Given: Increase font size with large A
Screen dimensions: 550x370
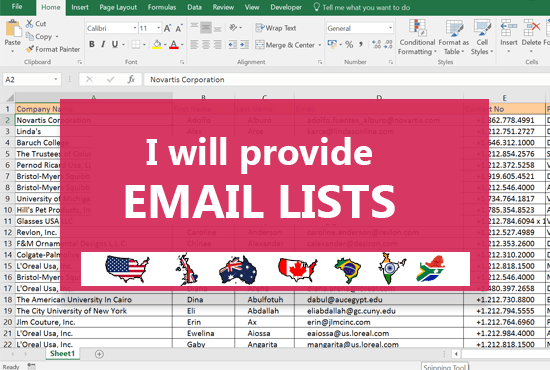Looking at the screenshot, I should coord(167,28).
